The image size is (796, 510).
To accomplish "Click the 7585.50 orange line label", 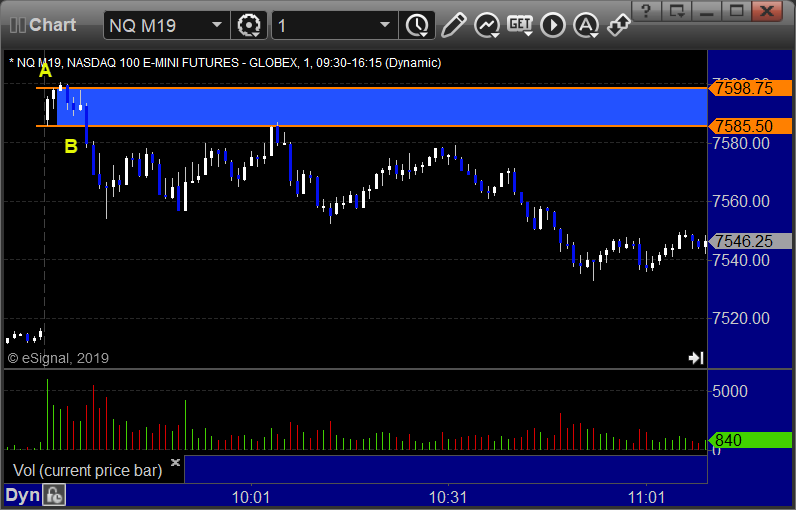I will click(750, 126).
